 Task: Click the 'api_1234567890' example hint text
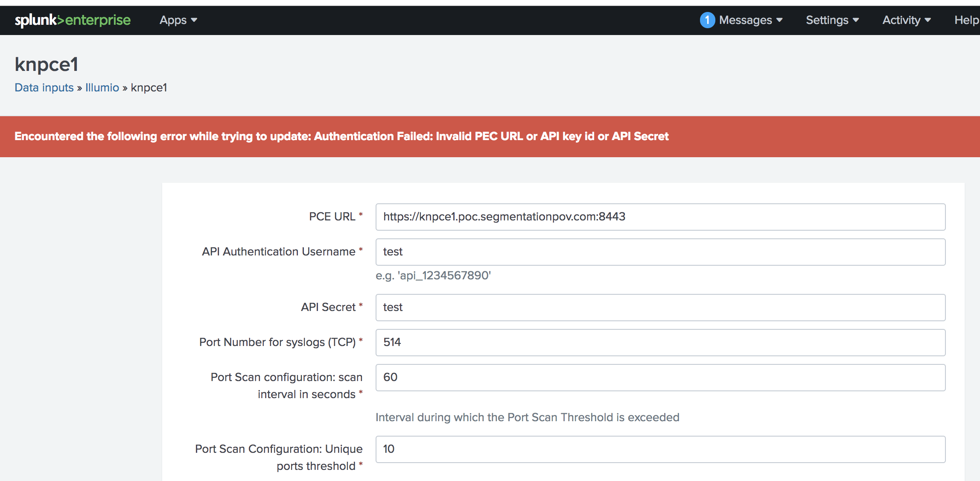[x=433, y=276]
